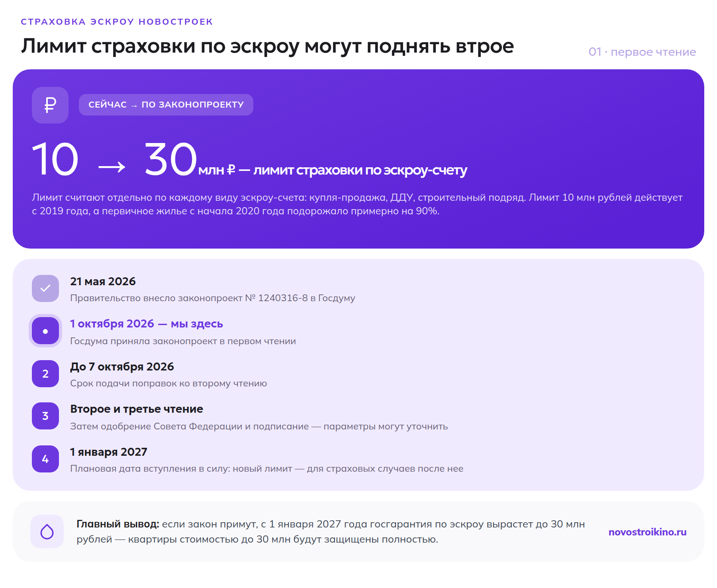Click the checkmark icon beside 21 мая 2026
The width and height of the screenshot is (717, 588).
pyautogui.click(x=45, y=288)
